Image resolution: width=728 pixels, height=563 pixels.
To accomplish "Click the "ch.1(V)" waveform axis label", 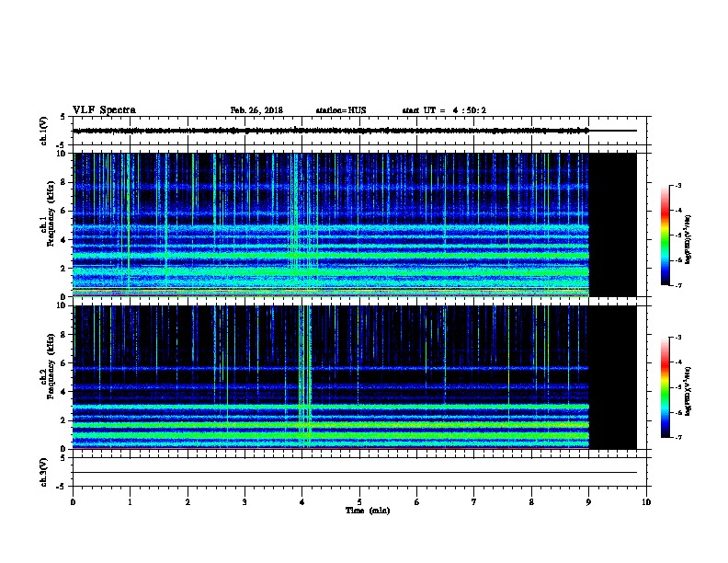I will (x=44, y=131).
